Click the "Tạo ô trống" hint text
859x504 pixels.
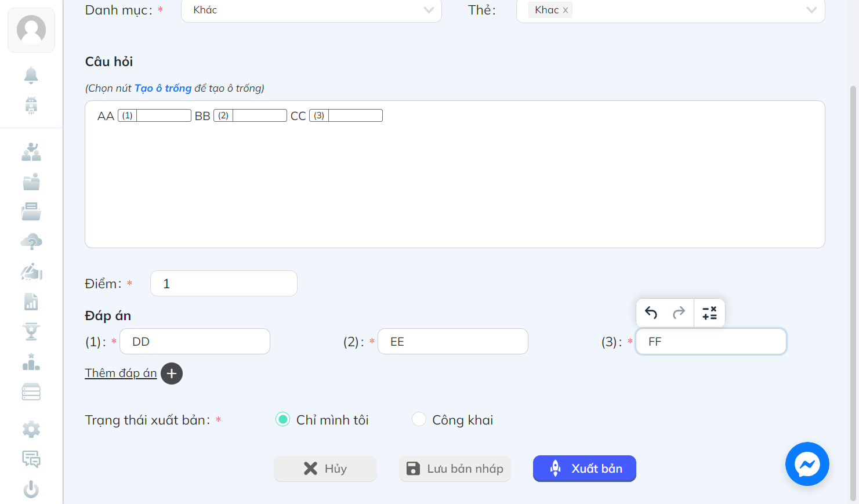click(163, 88)
